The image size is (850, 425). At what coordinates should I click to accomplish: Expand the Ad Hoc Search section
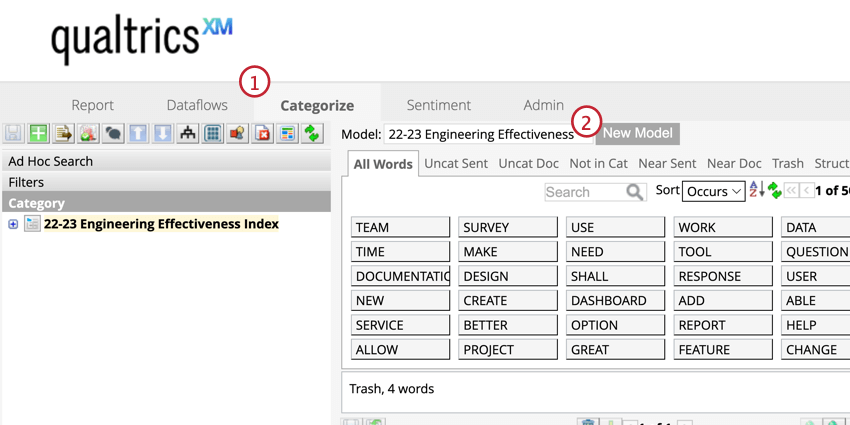point(165,161)
